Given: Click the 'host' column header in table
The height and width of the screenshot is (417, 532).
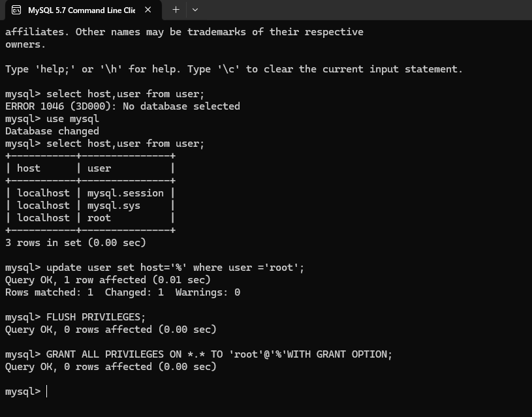Looking at the screenshot, I should tap(29, 168).
